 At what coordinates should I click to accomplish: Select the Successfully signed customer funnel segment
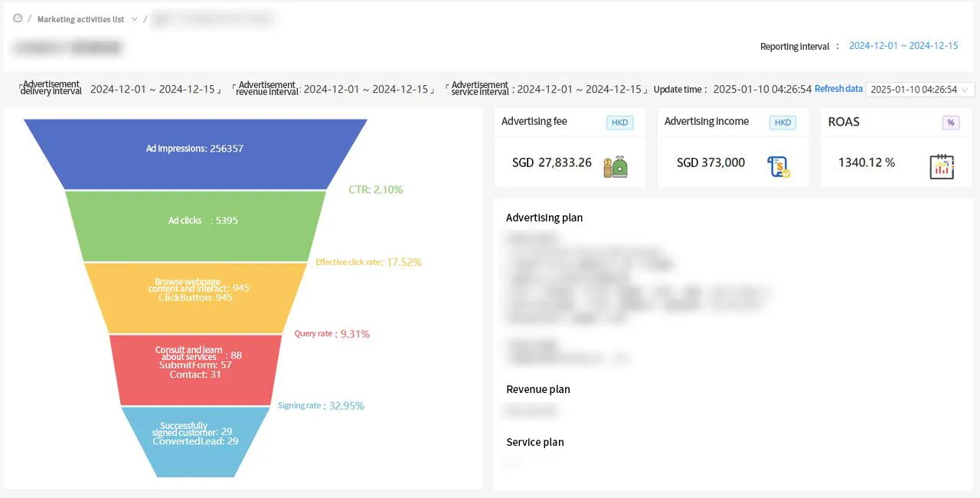click(x=195, y=441)
